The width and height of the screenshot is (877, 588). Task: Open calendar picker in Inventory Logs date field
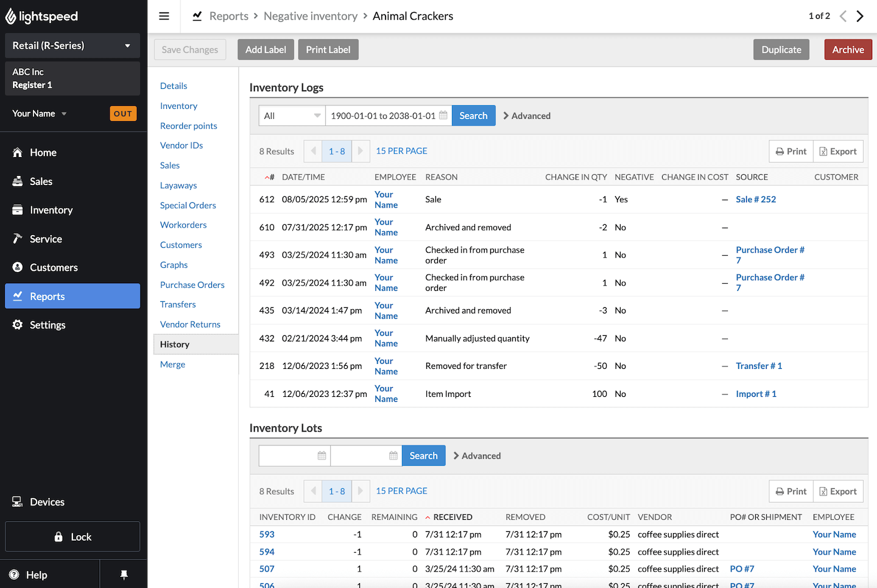[443, 116]
